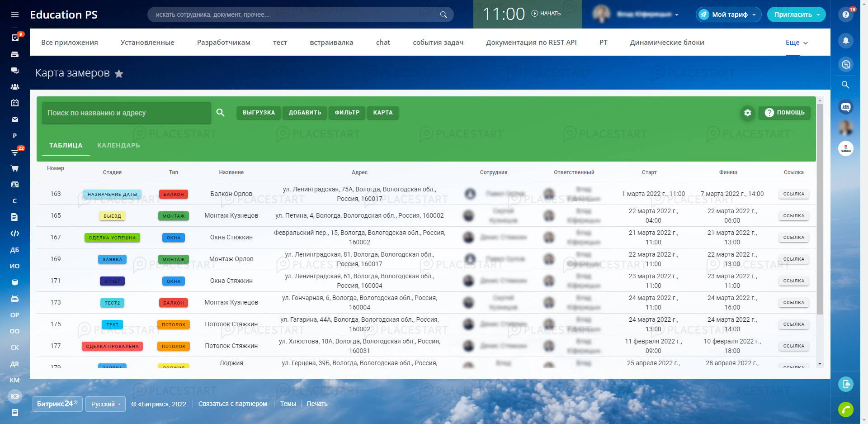Open Документация по REST API menu item
This screenshot has height=424, width=868.
pos(531,43)
